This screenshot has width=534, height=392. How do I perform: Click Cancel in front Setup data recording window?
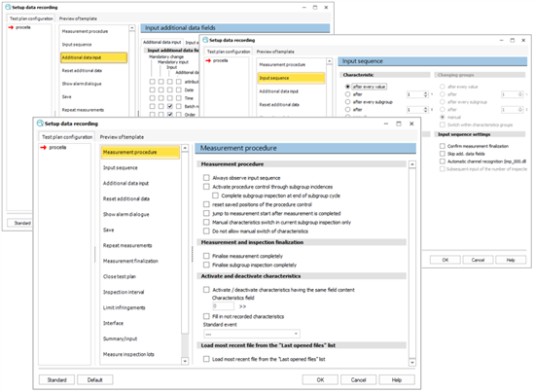tap(359, 379)
